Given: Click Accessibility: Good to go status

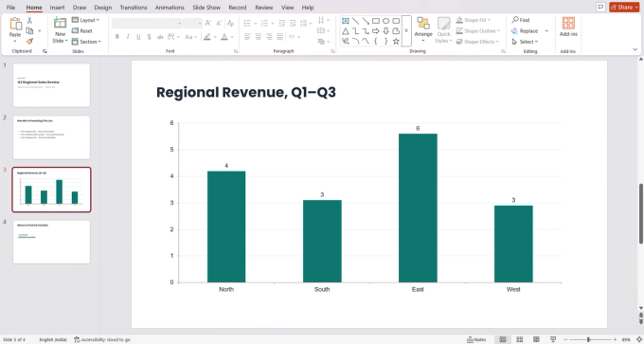Looking at the screenshot, I should click(102, 339).
